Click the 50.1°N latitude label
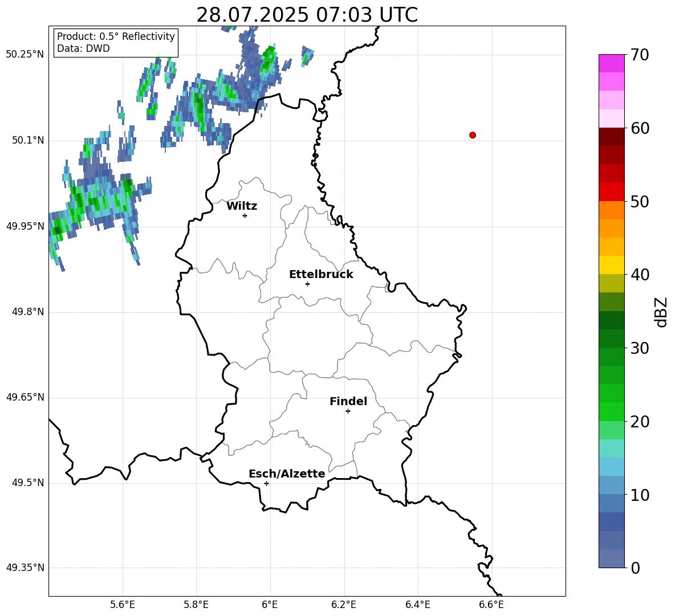This screenshot has height=616, width=675. pos(28,141)
